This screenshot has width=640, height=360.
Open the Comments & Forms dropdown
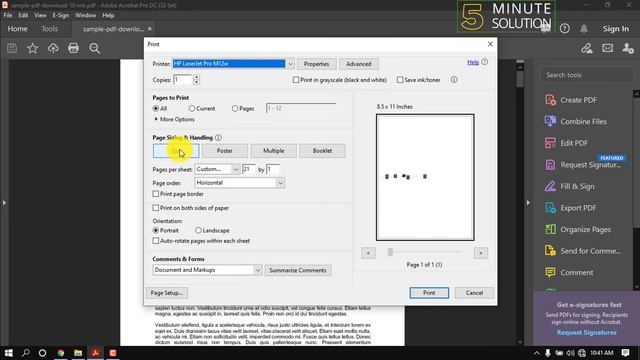pyautogui.click(x=207, y=270)
